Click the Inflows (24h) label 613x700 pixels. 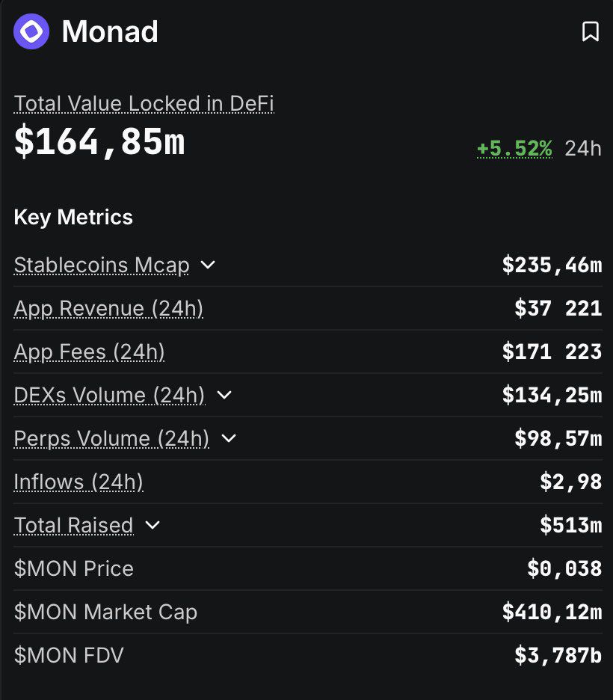78,482
